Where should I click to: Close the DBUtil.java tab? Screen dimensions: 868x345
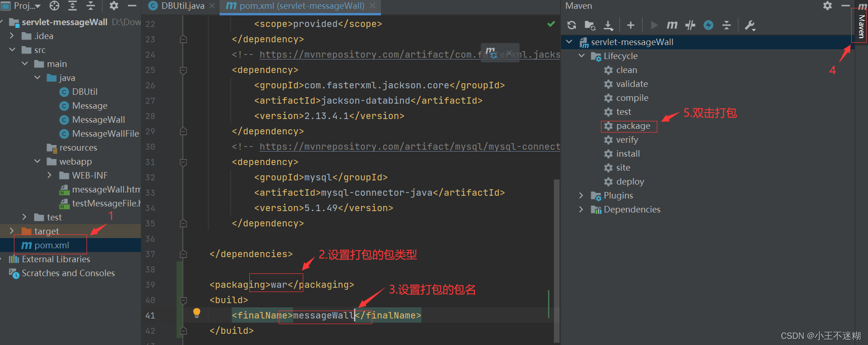pos(212,6)
